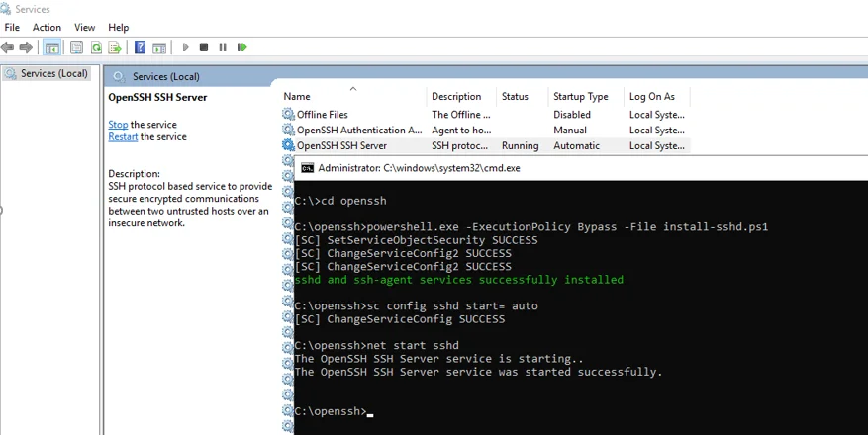Select the OpenSSH Authentication Agent service row
Screen dimensions: 868x435
click(x=484, y=130)
